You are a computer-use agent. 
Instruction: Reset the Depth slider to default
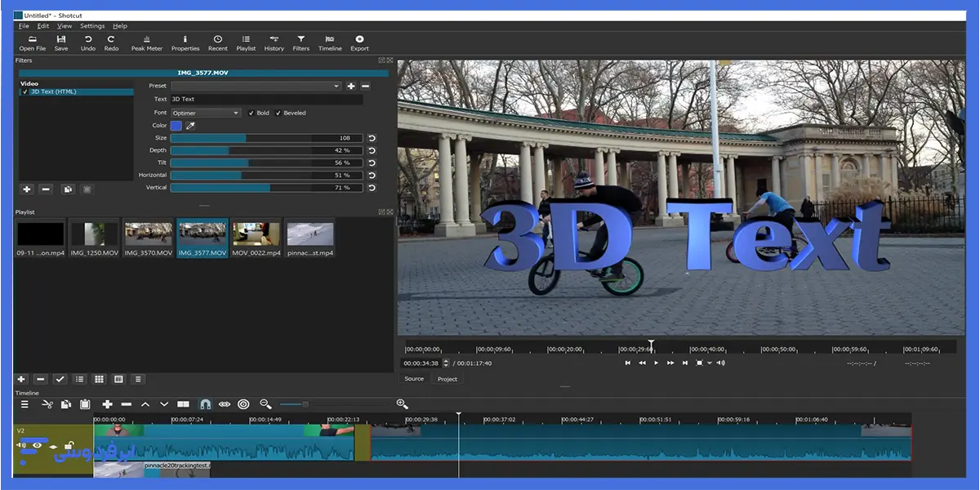(x=372, y=150)
